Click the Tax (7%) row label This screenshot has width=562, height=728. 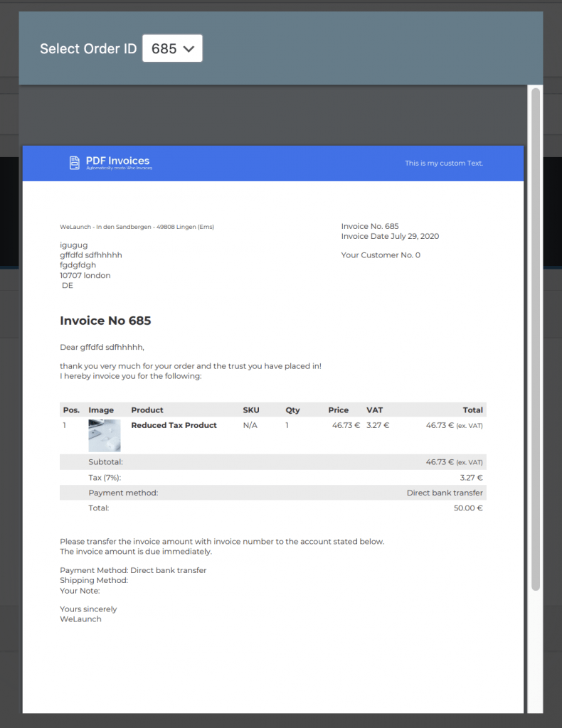pyautogui.click(x=105, y=478)
